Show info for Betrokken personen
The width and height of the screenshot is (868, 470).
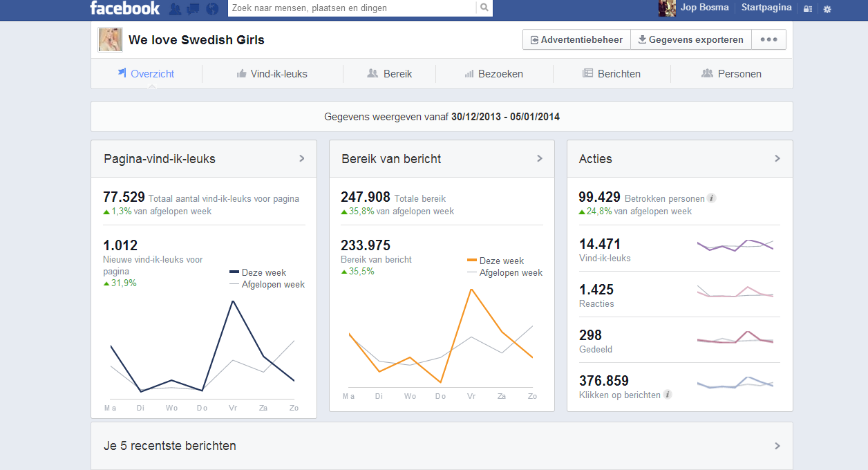[712, 198]
